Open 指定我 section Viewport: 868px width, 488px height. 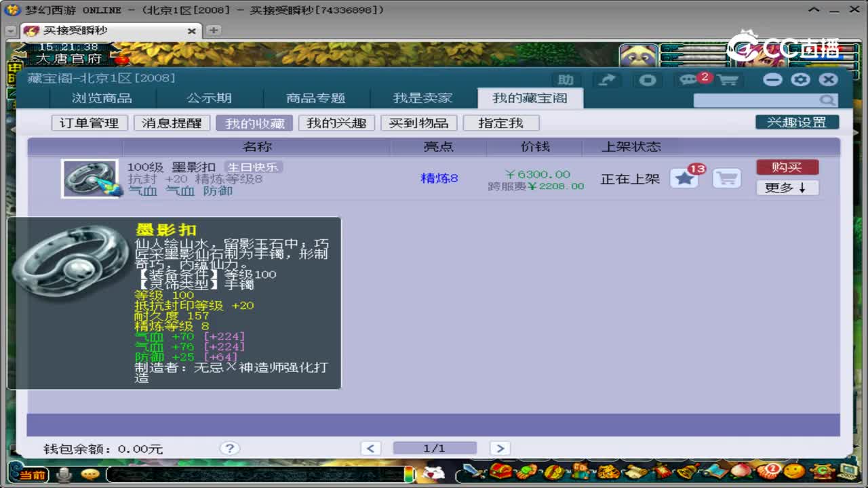[x=501, y=123]
